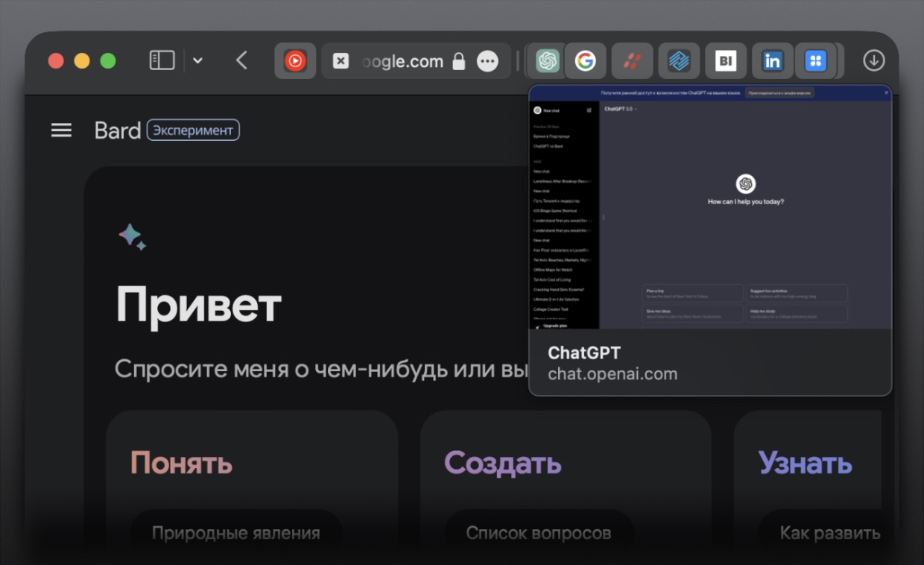
Task: Switch to the BI pinned tab
Action: click(726, 61)
